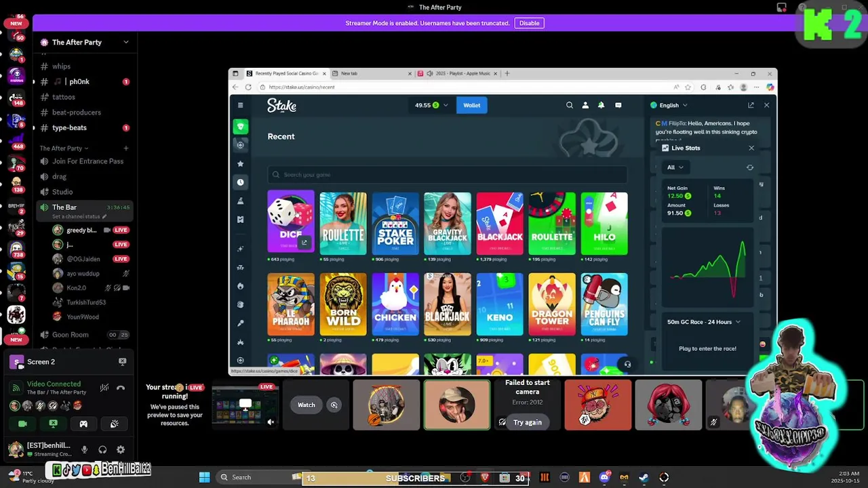Disconnect from the voice channel
868x488 pixels.
point(121,388)
